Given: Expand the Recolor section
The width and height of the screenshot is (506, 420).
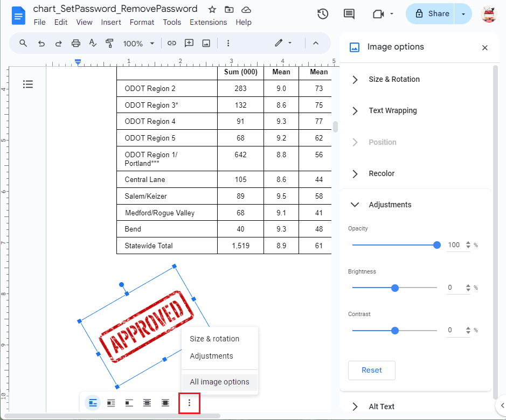Looking at the screenshot, I should click(x=381, y=173).
